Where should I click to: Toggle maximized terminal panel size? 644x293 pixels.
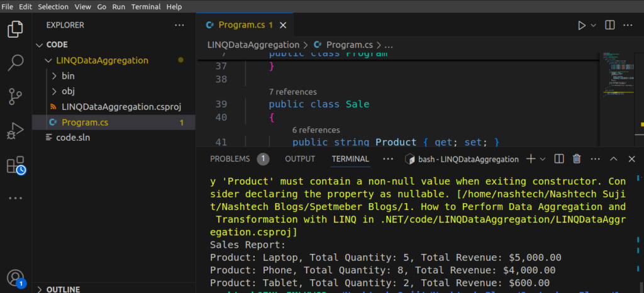point(614,159)
